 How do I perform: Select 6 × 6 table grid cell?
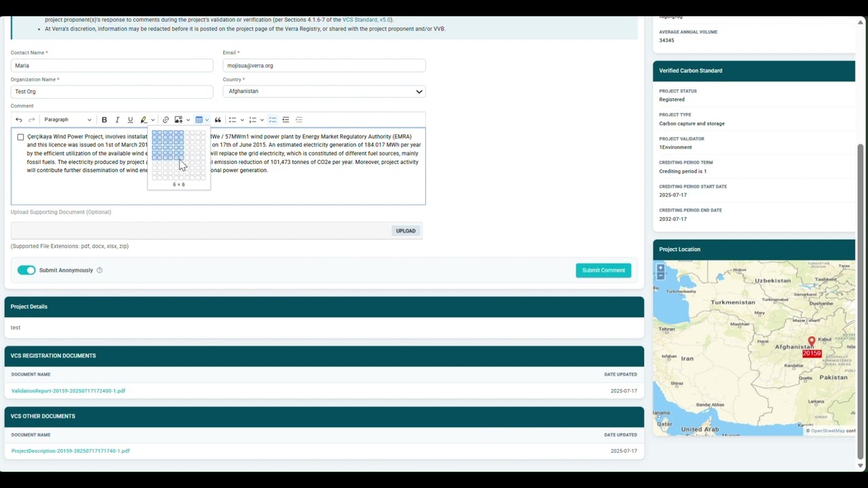(180, 157)
